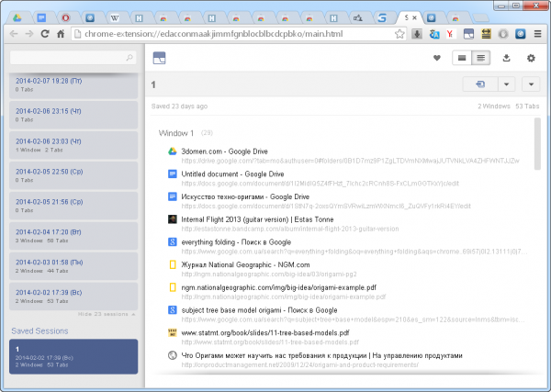Switch to detailed list view mode
This screenshot has width=551, height=392.
(x=481, y=59)
